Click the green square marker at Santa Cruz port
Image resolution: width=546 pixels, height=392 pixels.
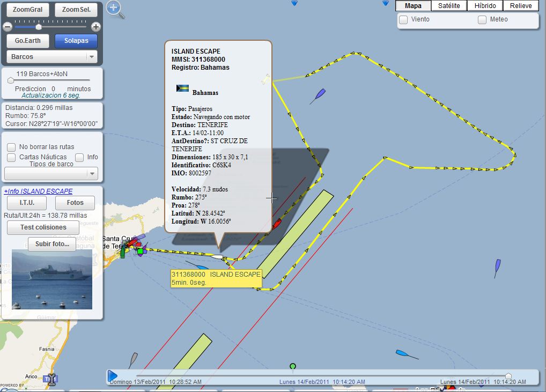coord(140,251)
